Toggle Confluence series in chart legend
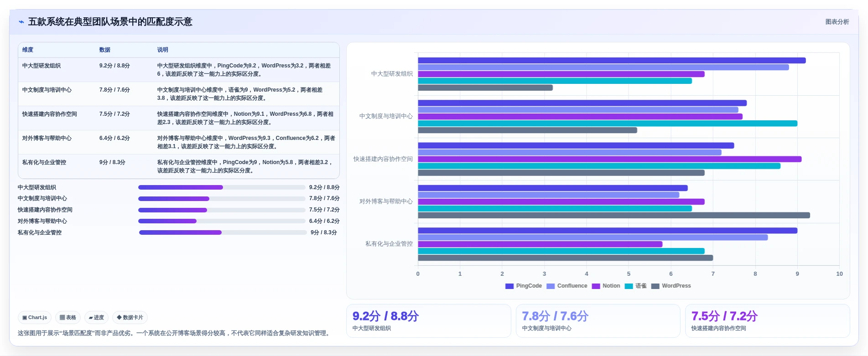 [x=567, y=286]
